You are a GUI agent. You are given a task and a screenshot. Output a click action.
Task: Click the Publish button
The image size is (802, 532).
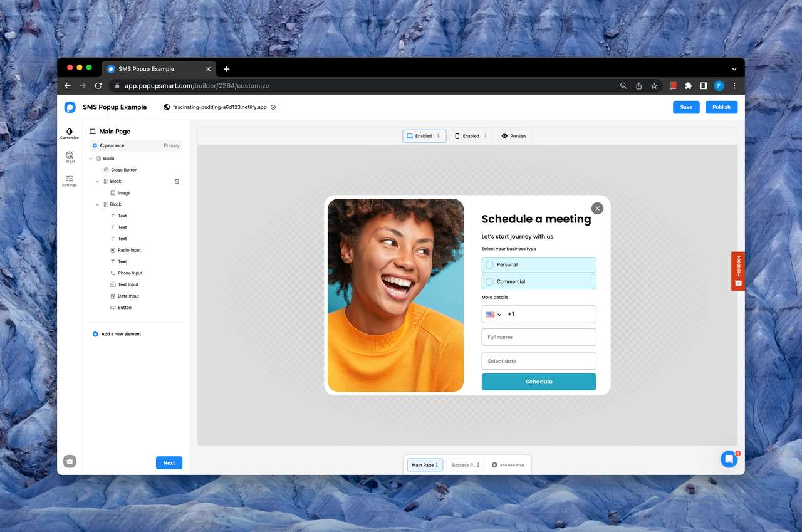click(x=721, y=107)
